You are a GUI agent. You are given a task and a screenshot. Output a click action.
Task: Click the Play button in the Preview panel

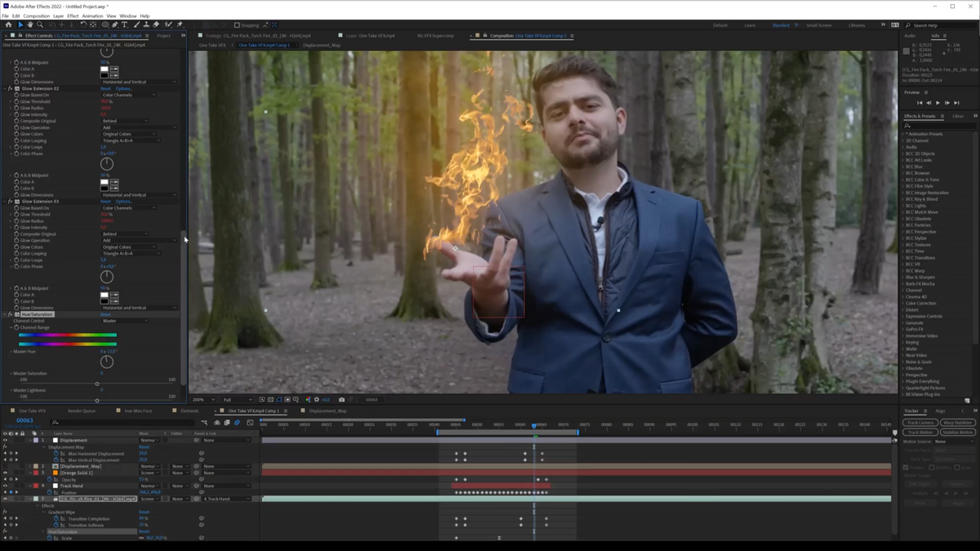click(x=938, y=103)
